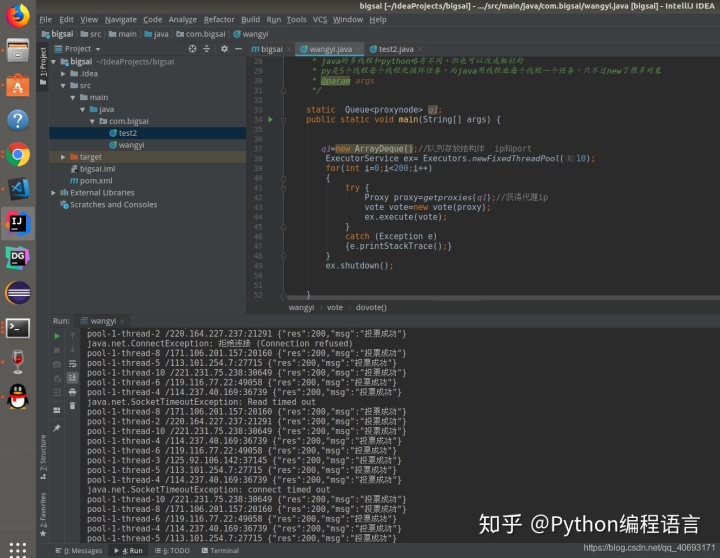720x558 pixels.
Task: Open Google Chrome from the dock
Action: [x=17, y=154]
